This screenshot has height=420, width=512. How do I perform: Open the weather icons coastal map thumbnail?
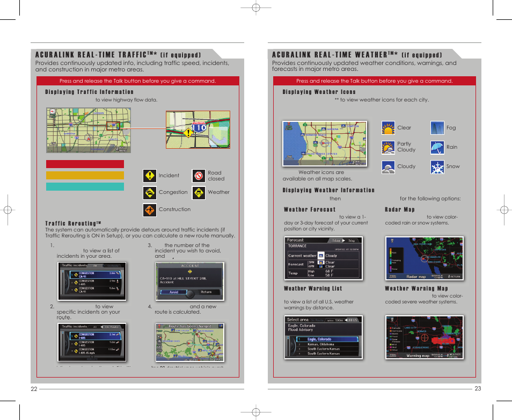coord(325,143)
